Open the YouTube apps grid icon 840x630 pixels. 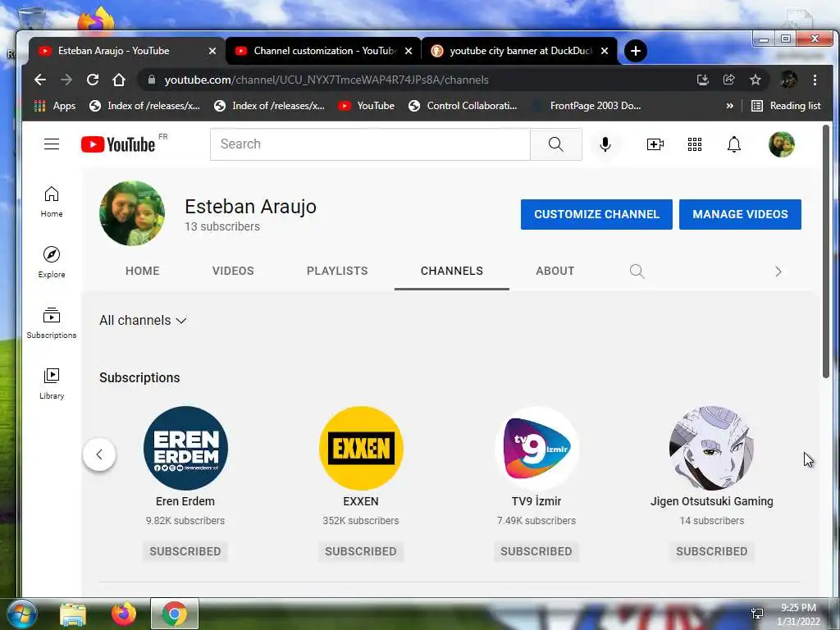(x=695, y=144)
